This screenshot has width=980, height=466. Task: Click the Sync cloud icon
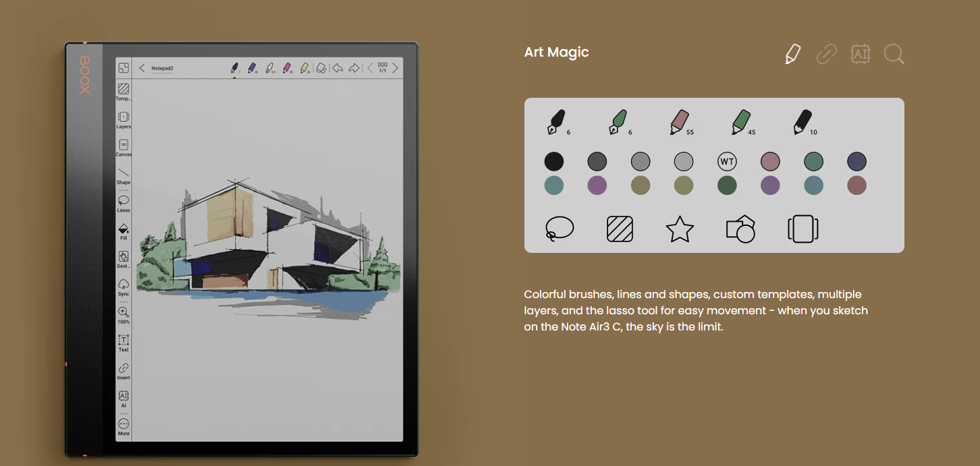[124, 285]
